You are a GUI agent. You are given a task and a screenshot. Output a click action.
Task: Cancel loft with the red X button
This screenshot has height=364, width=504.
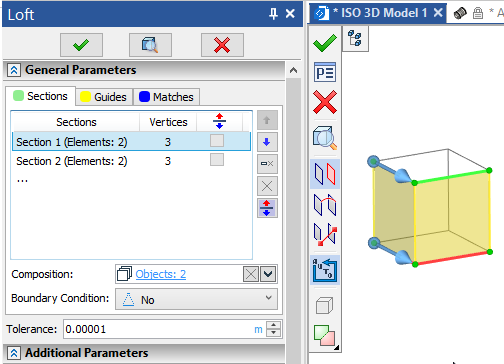click(222, 45)
